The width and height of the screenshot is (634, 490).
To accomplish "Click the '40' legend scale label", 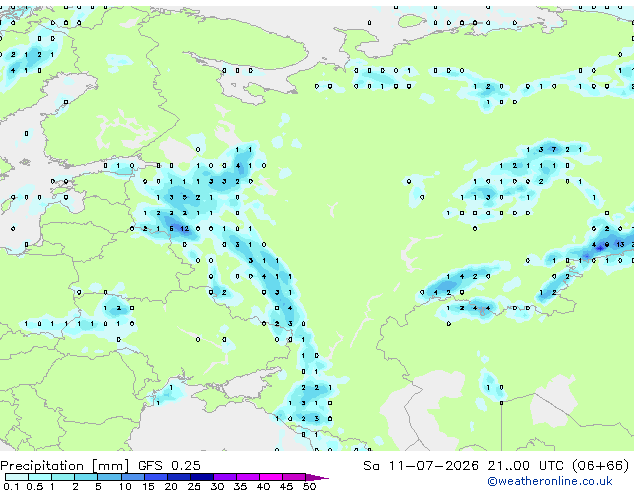I will coord(264,486).
